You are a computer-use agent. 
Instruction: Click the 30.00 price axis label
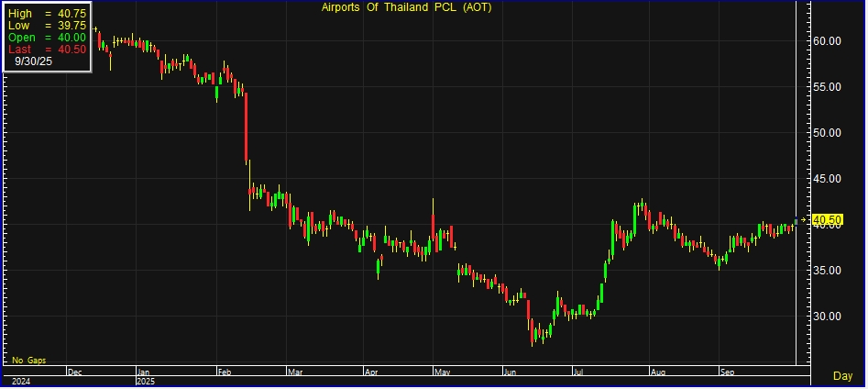coord(827,317)
